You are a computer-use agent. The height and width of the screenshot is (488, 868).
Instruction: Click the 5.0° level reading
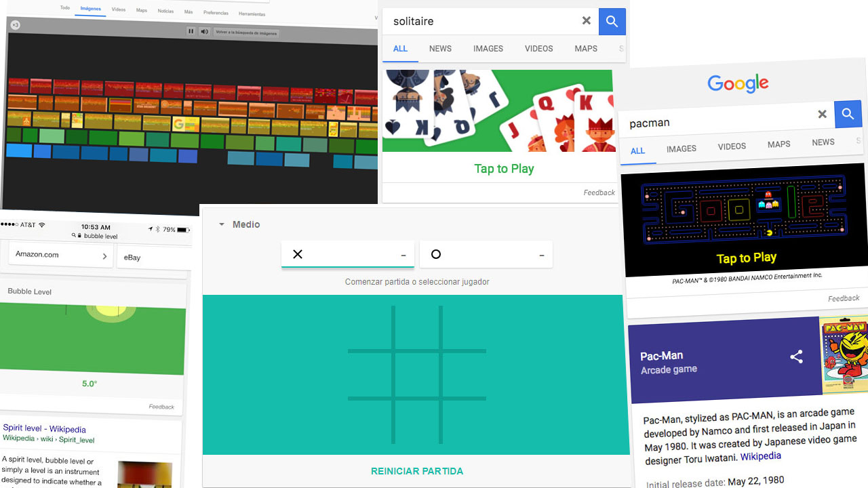[90, 384]
